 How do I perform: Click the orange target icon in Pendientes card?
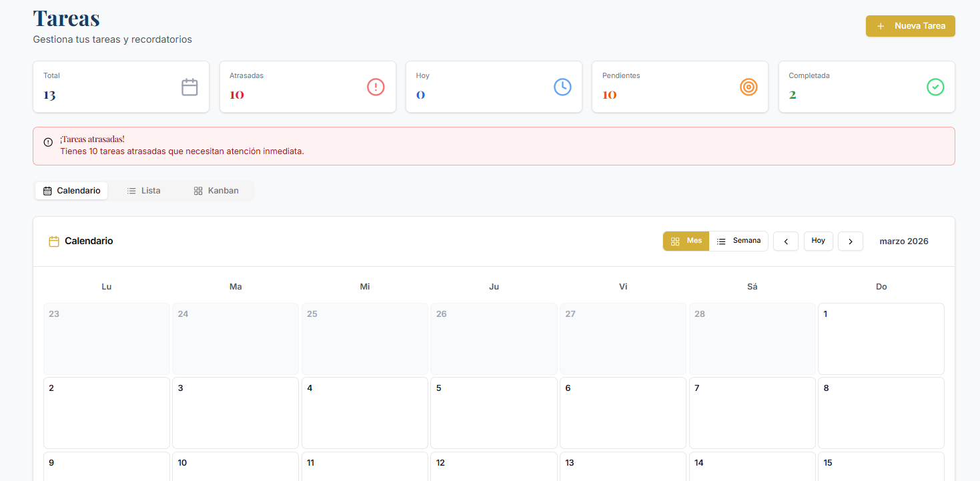pos(749,87)
